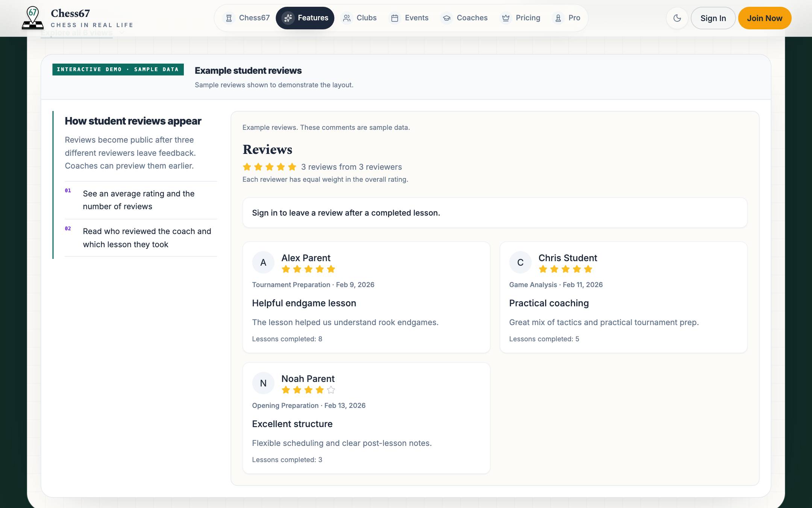
Task: Click the Interactive Demo Sample Data badge
Action: point(118,70)
